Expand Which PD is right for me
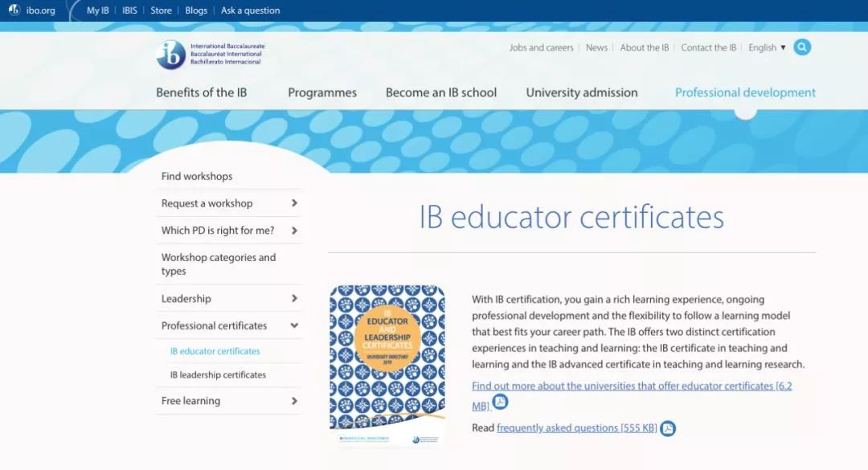 click(294, 231)
